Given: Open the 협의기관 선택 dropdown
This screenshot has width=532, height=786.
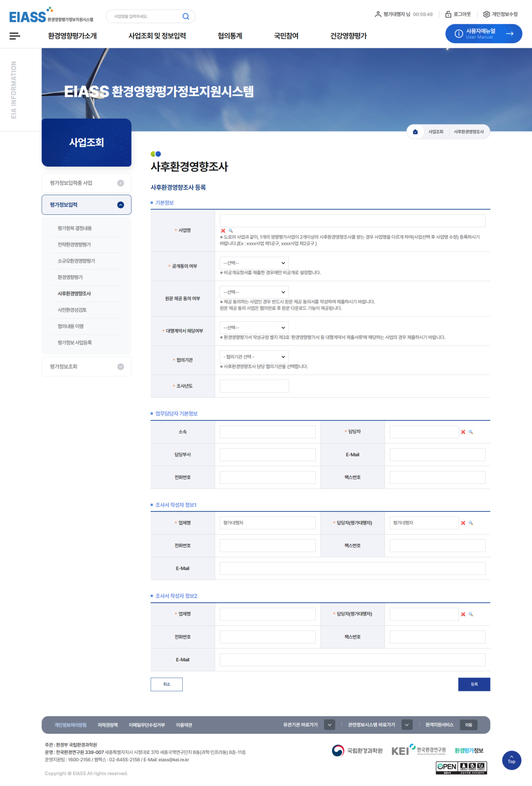Looking at the screenshot, I should pos(254,357).
